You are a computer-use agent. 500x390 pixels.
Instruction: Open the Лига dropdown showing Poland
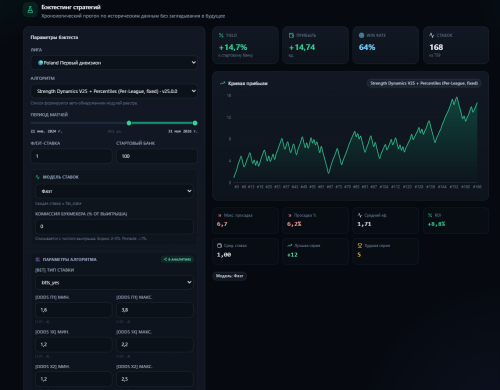pyautogui.click(x=114, y=63)
